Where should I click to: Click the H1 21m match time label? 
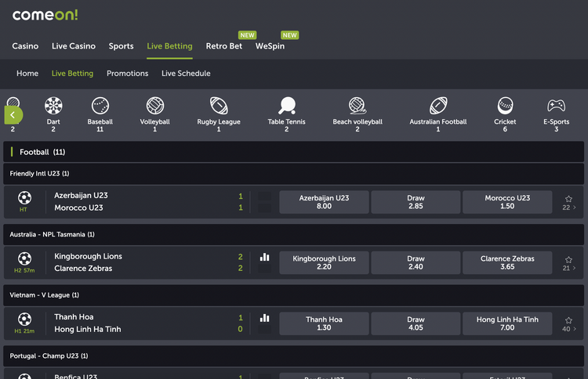[x=24, y=331]
